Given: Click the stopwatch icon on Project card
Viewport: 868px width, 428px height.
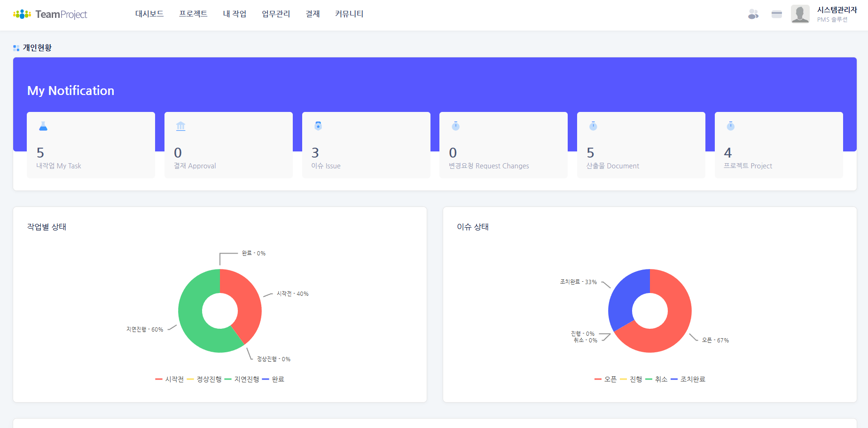Looking at the screenshot, I should [730, 126].
